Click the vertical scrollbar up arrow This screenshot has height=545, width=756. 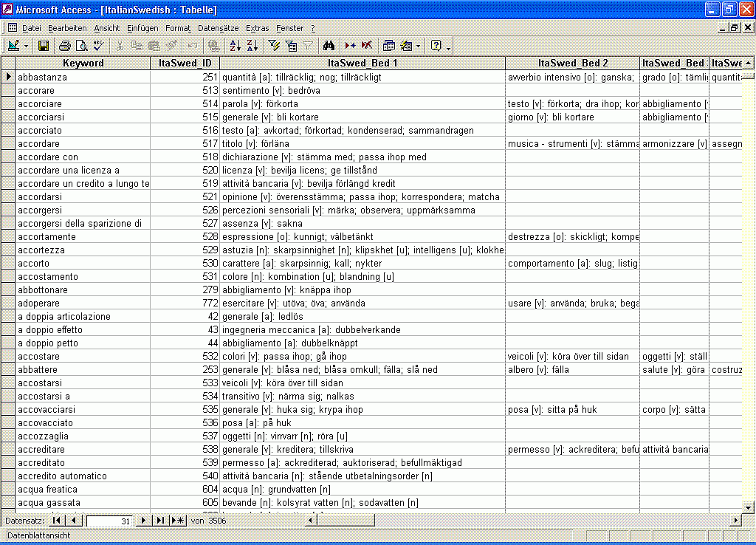coord(749,63)
